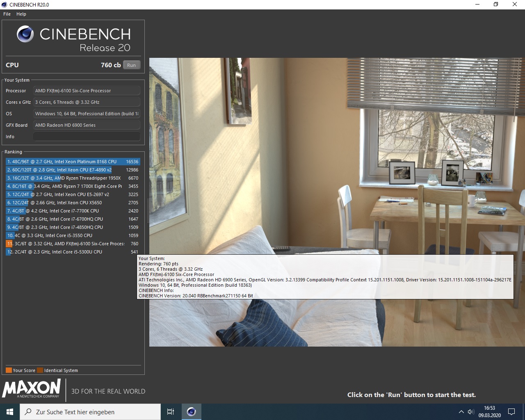Select ranking row Core i5-3550

[73, 235]
